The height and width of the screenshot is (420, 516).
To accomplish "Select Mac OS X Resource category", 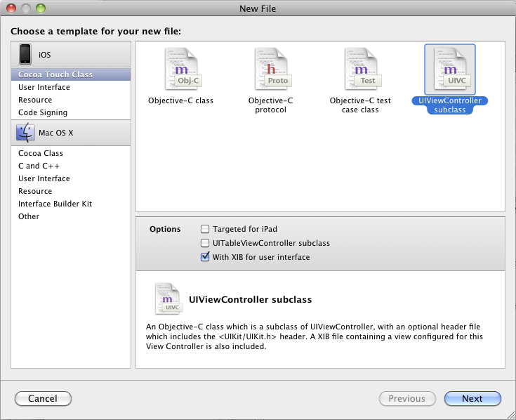I will pos(71,191).
